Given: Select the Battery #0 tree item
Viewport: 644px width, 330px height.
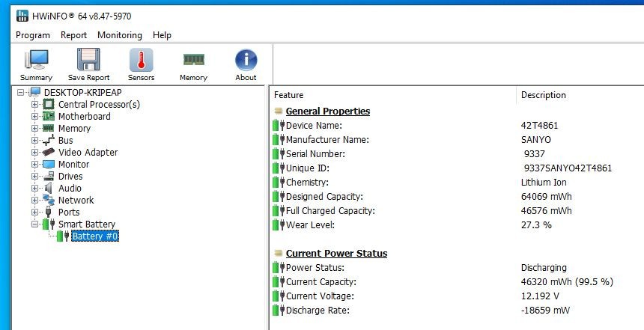Looking at the screenshot, I should coord(95,236).
